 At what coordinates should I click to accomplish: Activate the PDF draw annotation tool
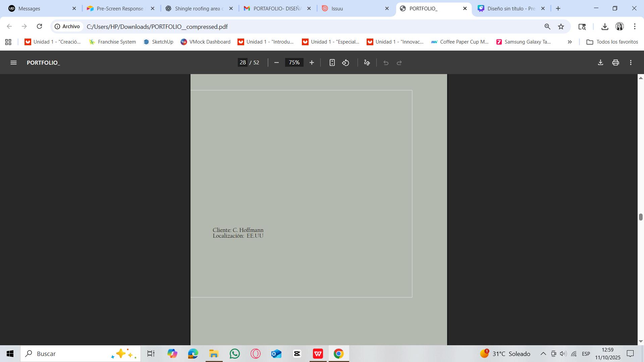click(367, 63)
